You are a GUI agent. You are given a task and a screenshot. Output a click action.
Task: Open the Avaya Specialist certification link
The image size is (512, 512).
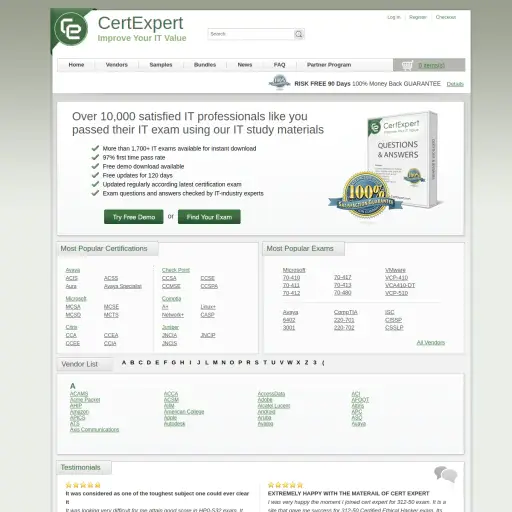coord(123,286)
